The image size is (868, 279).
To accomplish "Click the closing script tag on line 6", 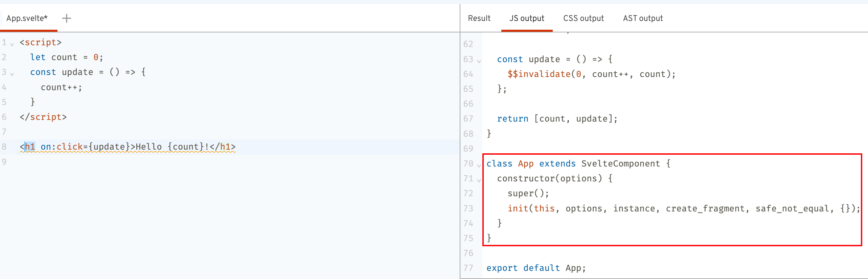I will tap(43, 117).
